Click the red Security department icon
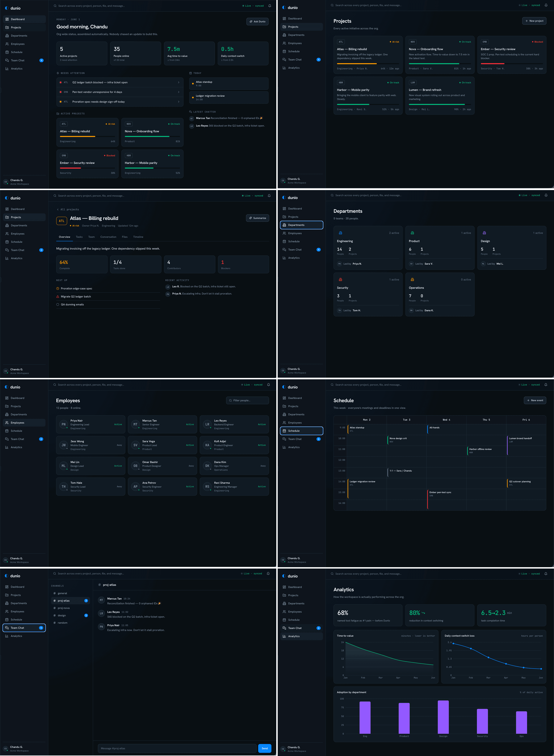This screenshot has height=756, width=554. click(340, 279)
